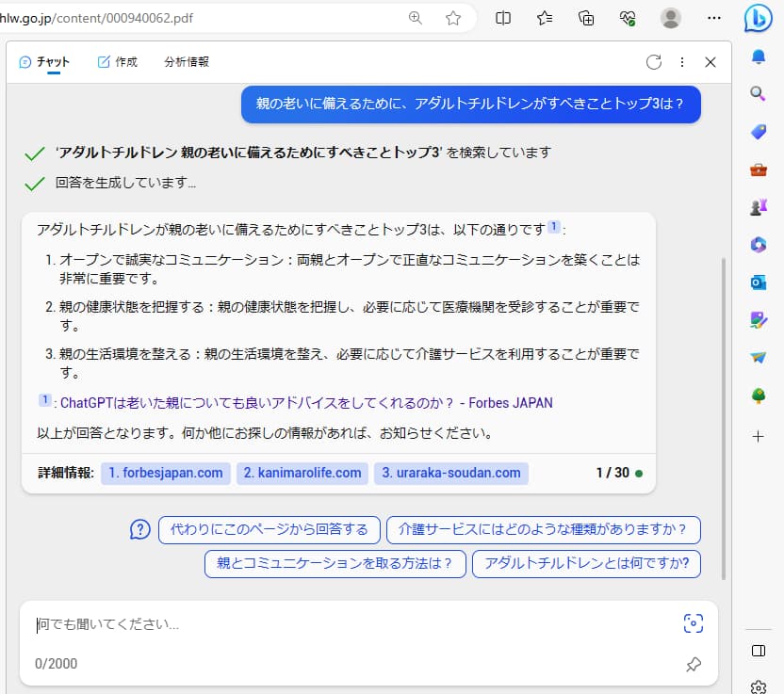Open the profile avatar account menu

tap(669, 17)
